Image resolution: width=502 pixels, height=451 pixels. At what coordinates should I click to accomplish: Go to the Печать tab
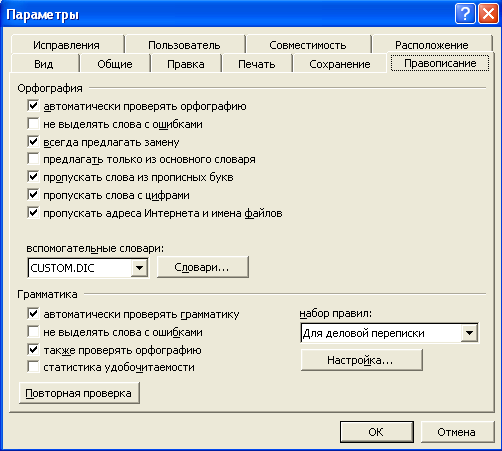257,64
